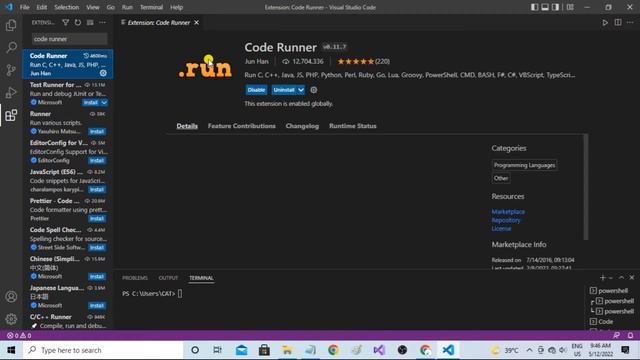The height and width of the screenshot is (360, 640).
Task: Maximize the panel with the chevron up
Action: (621, 278)
